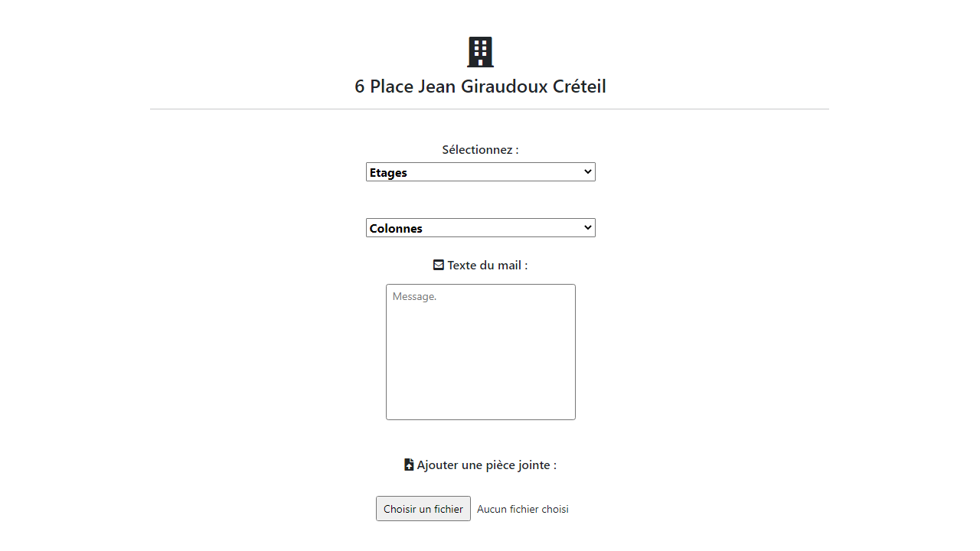This screenshot has height=551, width=980.
Task: Click the Choisir un fichier button
Action: pyautogui.click(x=423, y=509)
